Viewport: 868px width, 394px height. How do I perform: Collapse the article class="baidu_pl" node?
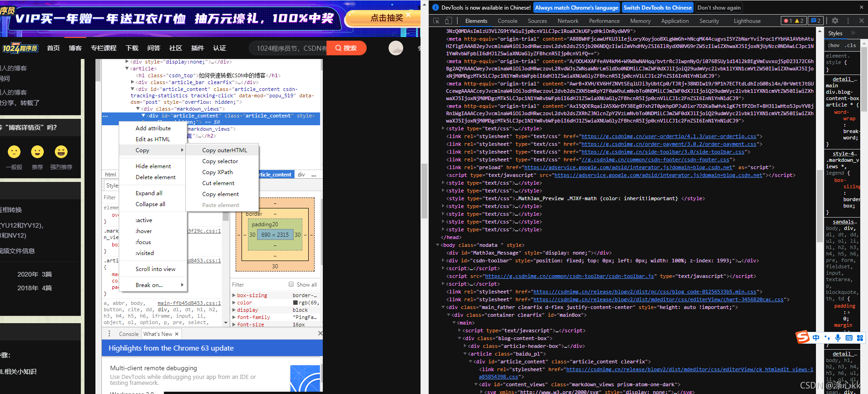point(465,354)
